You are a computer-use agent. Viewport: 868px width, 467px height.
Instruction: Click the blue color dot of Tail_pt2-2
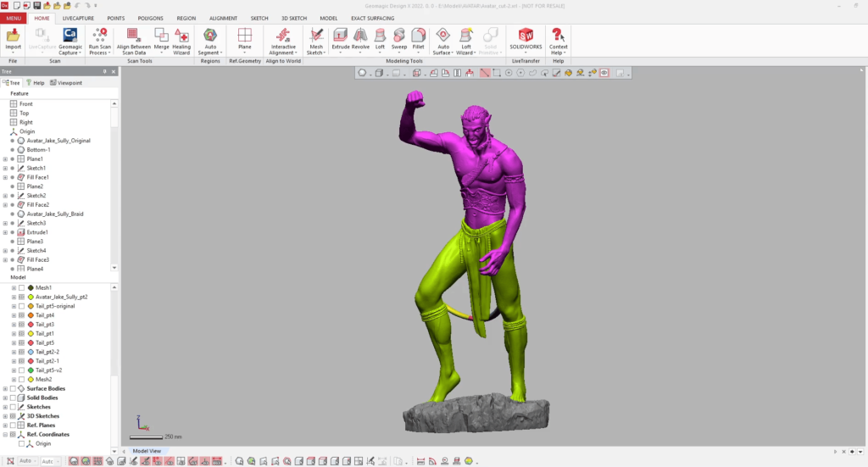tap(31, 352)
